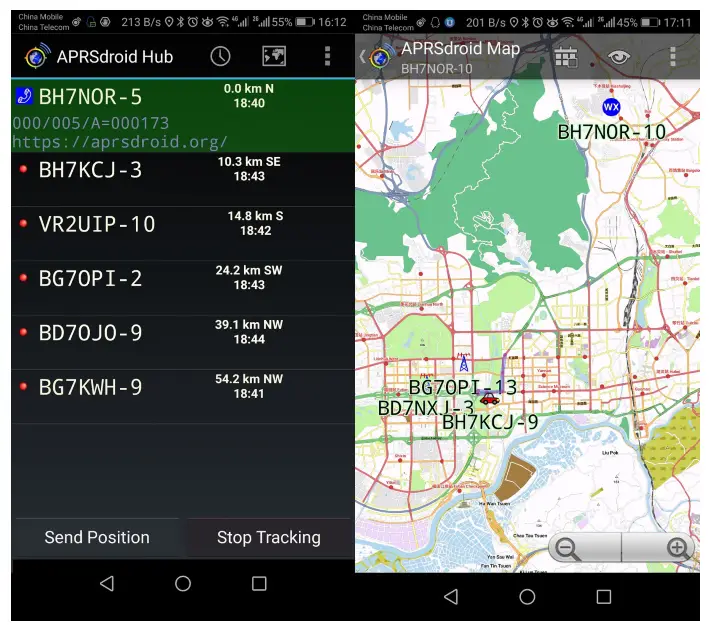This screenshot has width=709, height=626.
Task: Open the map view icon in Hub toolbar
Action: pyautogui.click(x=274, y=57)
